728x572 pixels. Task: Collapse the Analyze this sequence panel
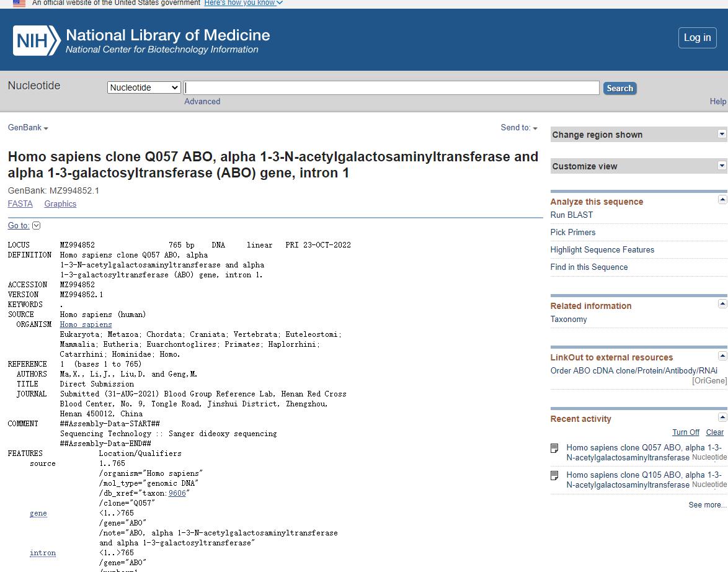[722, 199]
